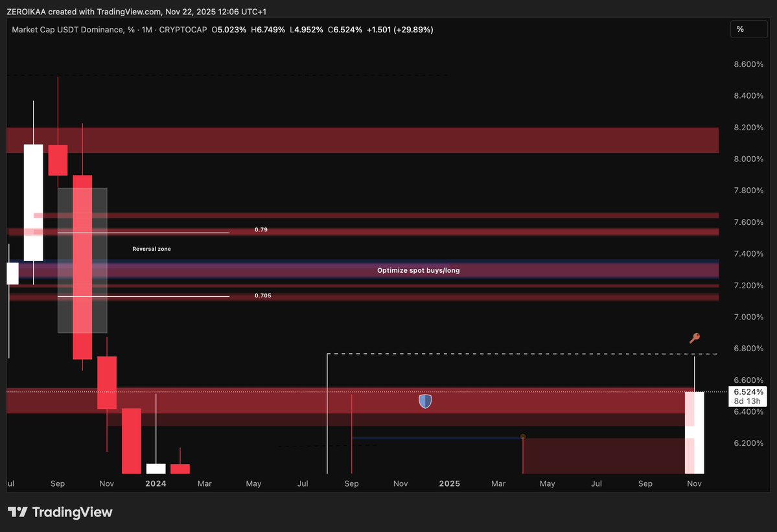Click the Mar label right after 2024

205,483
